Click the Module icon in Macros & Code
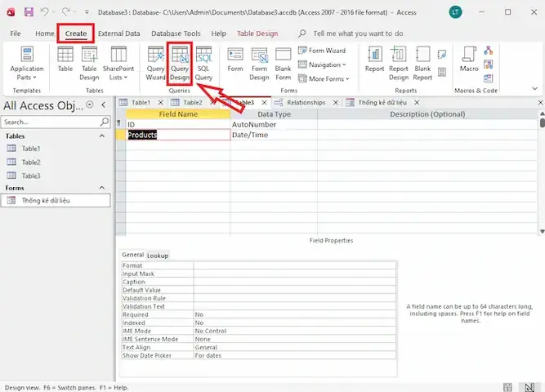545x392 pixels. tap(489, 51)
